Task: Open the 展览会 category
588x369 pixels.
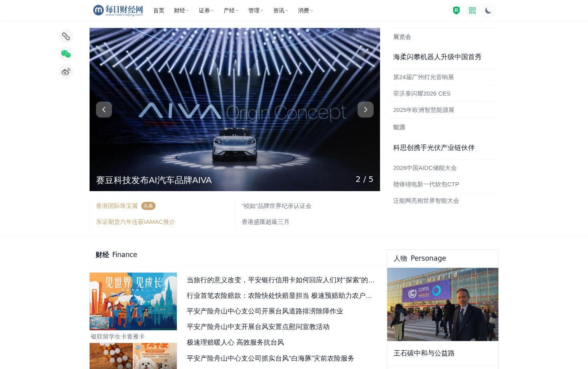Action: coord(402,37)
